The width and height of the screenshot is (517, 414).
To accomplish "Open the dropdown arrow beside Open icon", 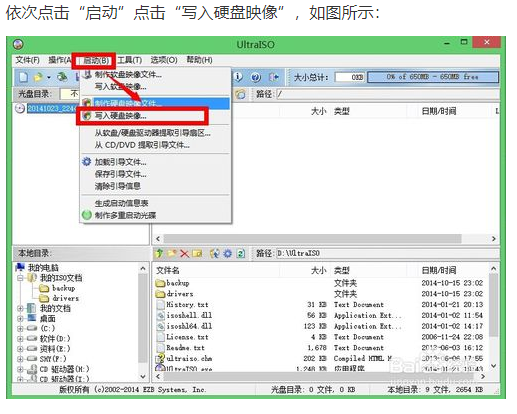I will (x=49, y=77).
